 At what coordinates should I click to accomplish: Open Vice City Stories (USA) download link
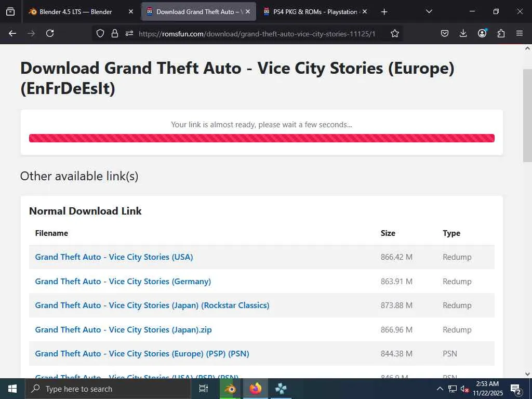[114, 257]
